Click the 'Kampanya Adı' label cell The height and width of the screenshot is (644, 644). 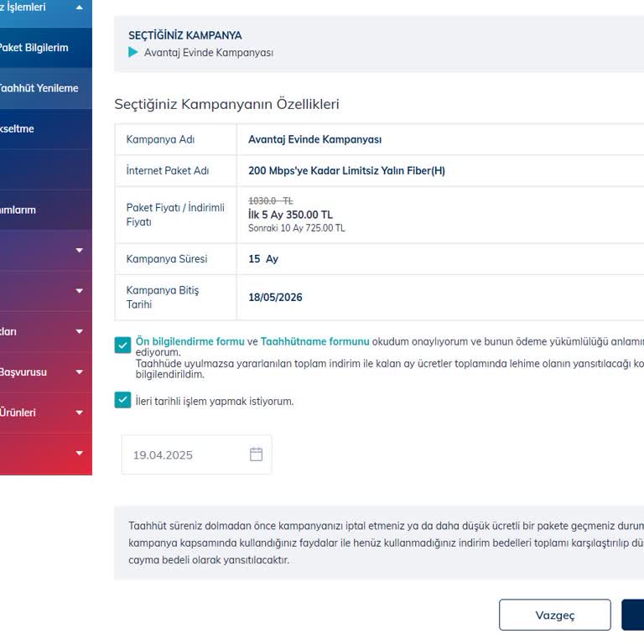point(176,140)
